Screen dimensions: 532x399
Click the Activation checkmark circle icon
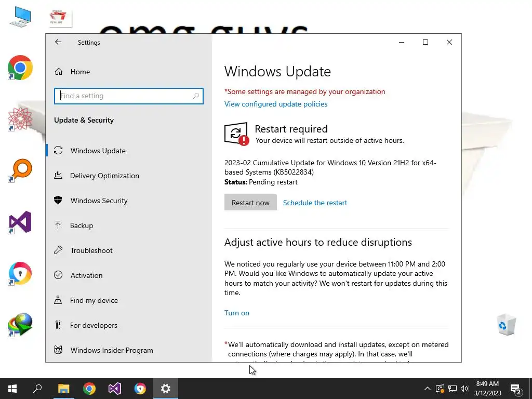(x=58, y=275)
